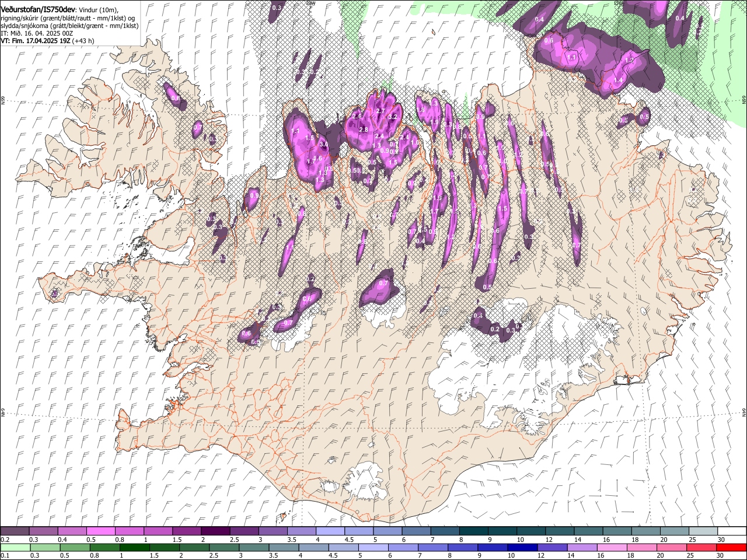Viewport: 747px width, 560px height.
Task: Click the 3.2 snowfall value on the map
Action: pyautogui.click(x=392, y=117)
